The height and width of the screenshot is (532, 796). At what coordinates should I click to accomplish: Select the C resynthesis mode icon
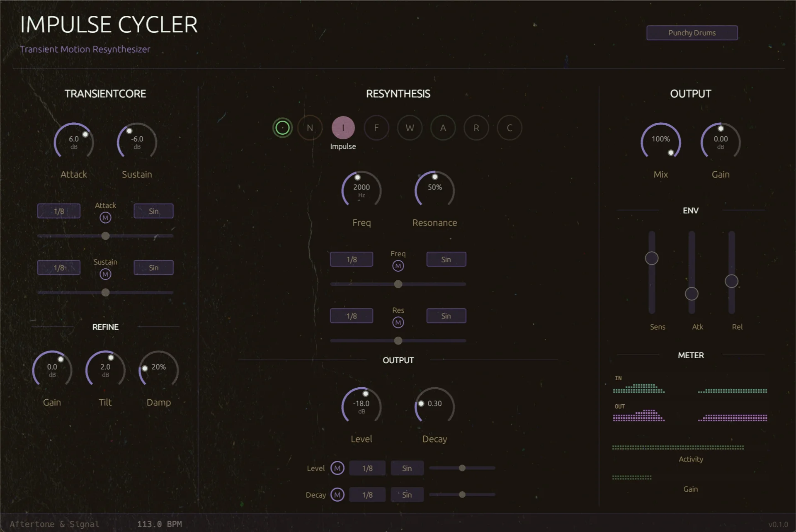pyautogui.click(x=509, y=128)
